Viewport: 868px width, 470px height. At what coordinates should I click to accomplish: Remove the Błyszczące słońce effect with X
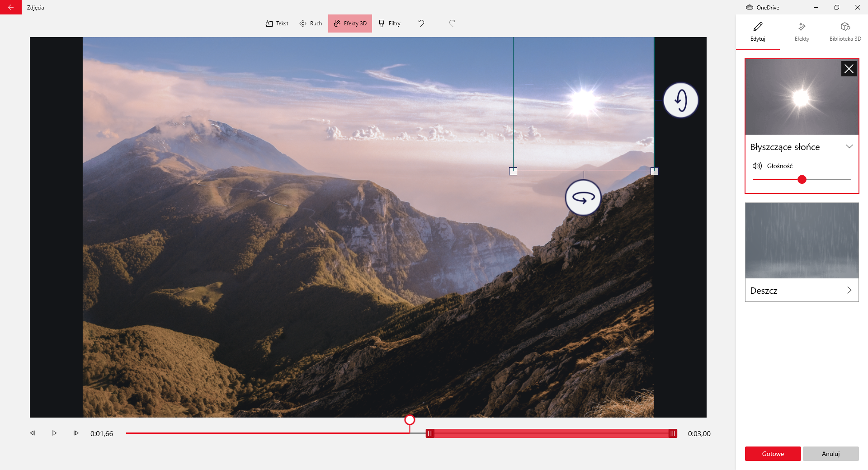(x=849, y=69)
